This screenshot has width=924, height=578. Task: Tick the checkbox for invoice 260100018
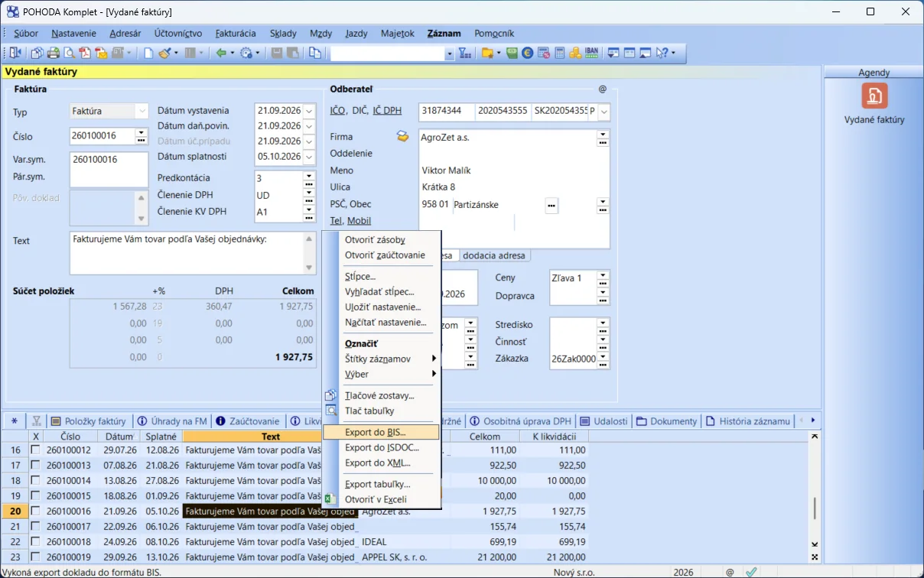(35, 542)
